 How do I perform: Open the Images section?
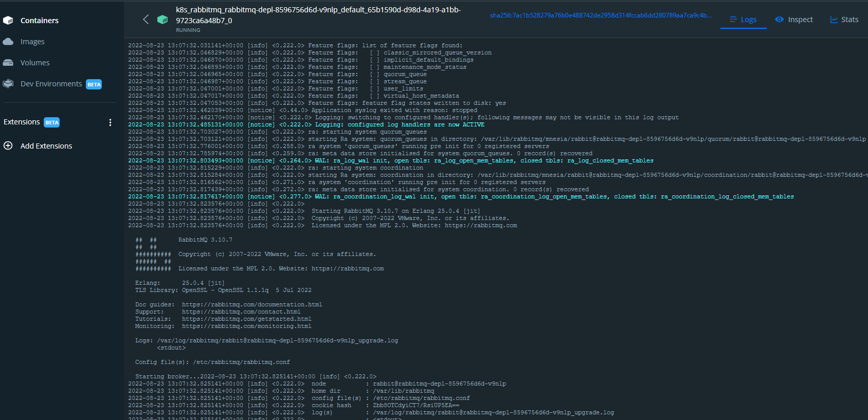point(32,42)
